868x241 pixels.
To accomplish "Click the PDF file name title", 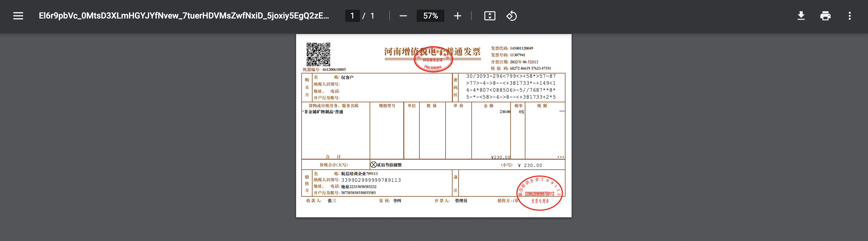I will [184, 16].
